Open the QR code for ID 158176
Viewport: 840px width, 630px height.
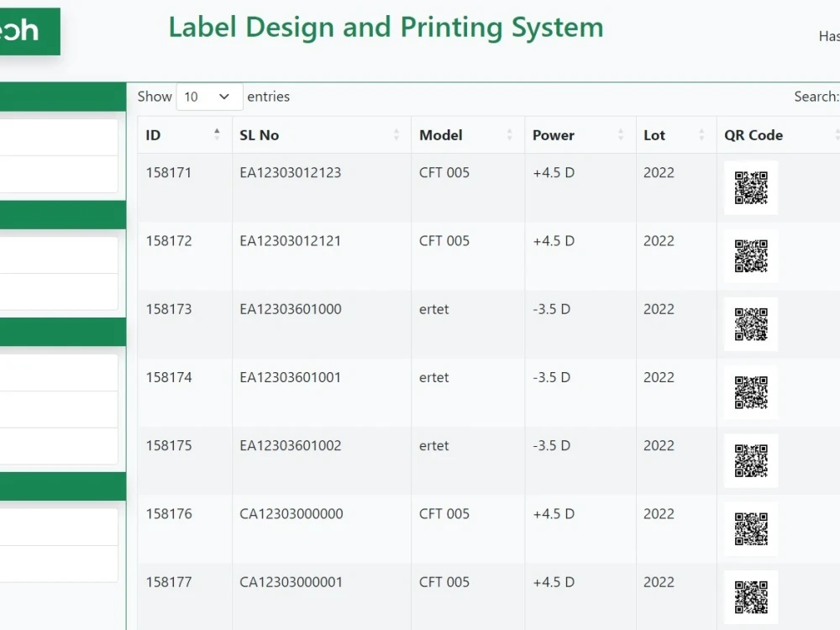[750, 528]
